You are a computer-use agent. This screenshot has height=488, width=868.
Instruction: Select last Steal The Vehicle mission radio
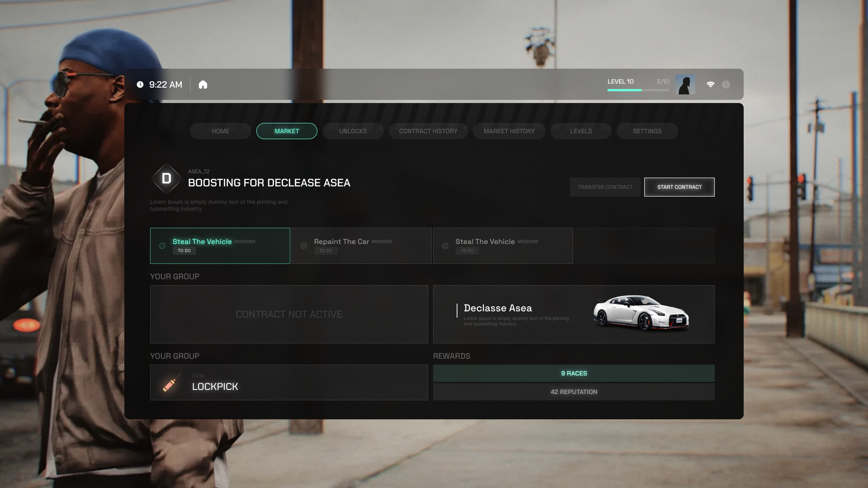click(445, 246)
